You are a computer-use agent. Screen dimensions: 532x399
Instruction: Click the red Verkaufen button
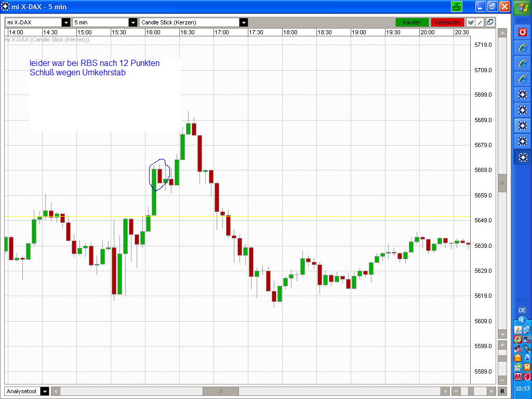(447, 22)
